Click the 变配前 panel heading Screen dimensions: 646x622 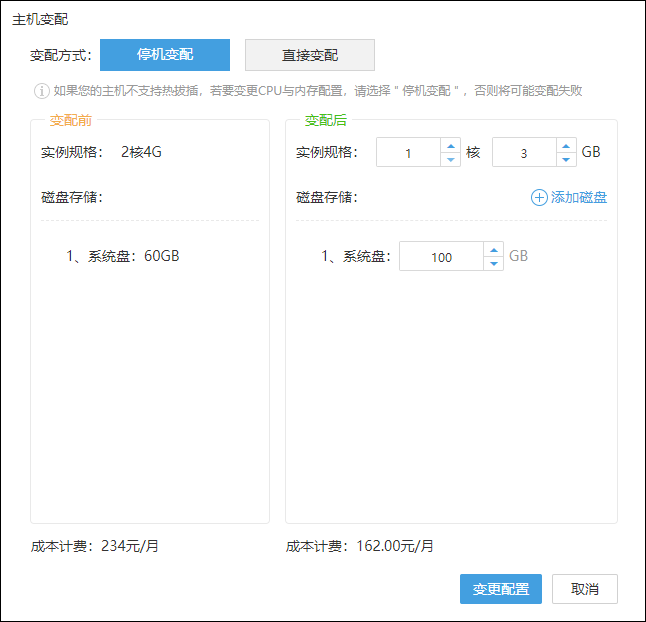point(69,120)
